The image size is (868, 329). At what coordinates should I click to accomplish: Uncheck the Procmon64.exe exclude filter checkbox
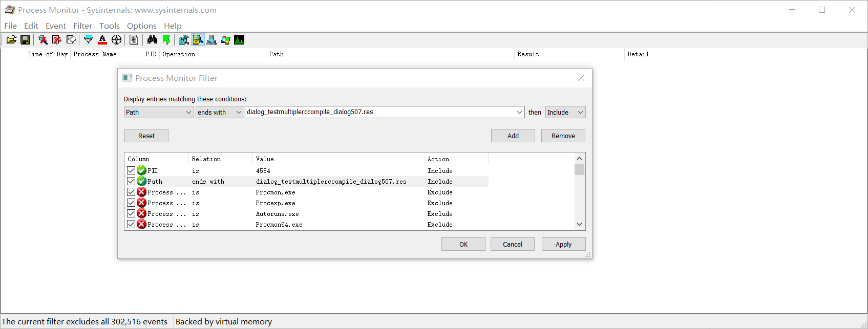131,224
